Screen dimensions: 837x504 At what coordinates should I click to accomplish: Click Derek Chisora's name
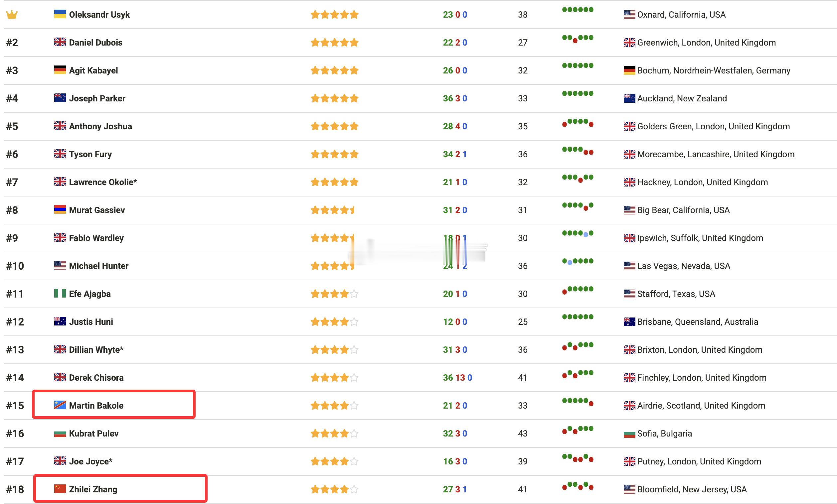96,377
